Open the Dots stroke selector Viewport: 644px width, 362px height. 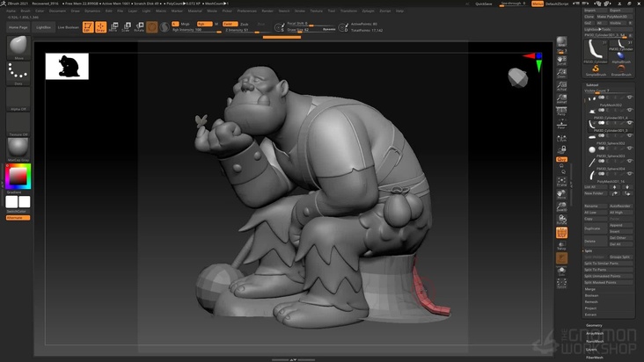[18, 74]
